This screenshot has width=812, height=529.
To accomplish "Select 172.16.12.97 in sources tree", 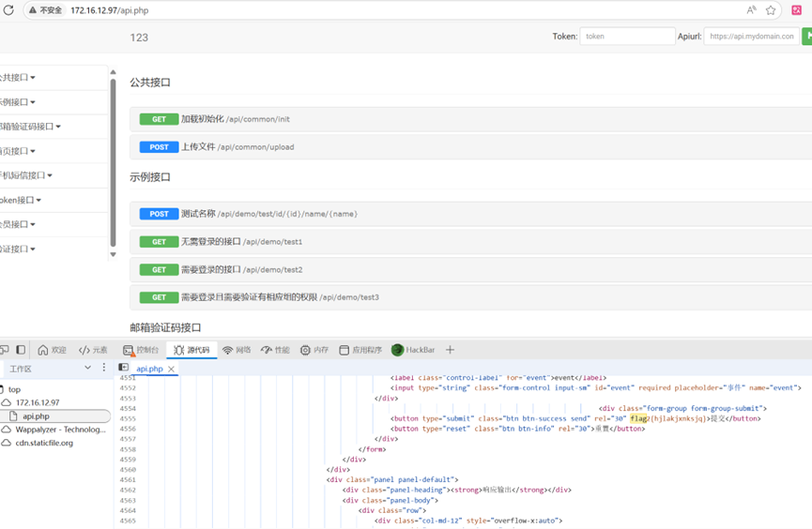I will tap(38, 402).
